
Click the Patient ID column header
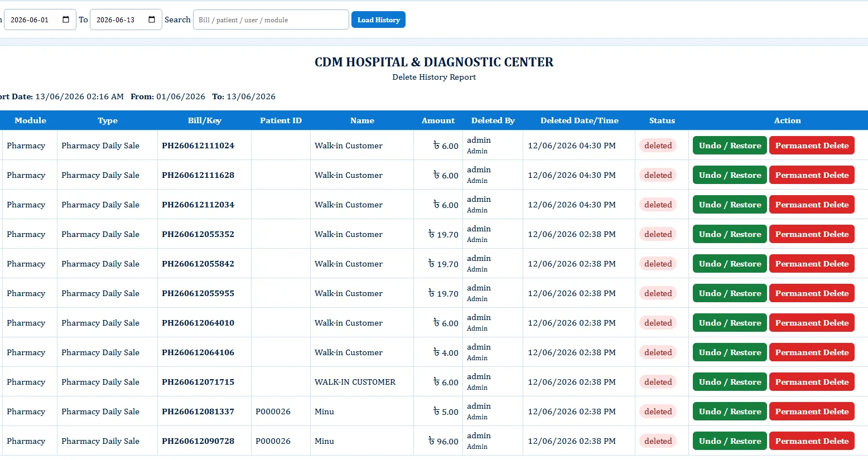click(281, 120)
